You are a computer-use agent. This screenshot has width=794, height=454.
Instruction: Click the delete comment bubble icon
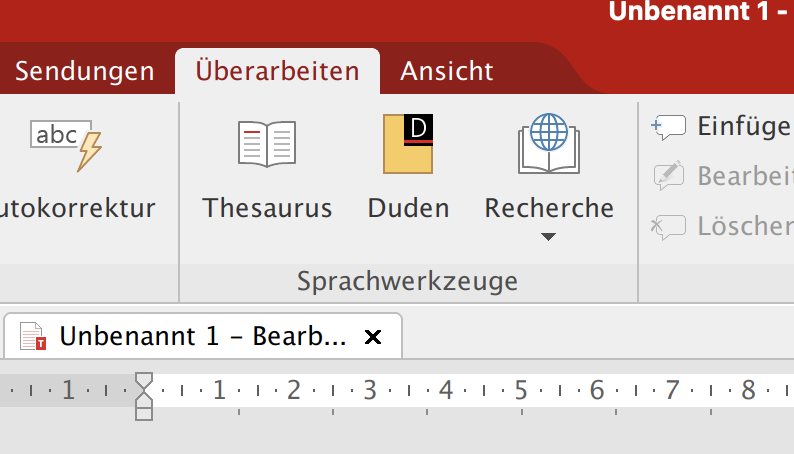668,226
